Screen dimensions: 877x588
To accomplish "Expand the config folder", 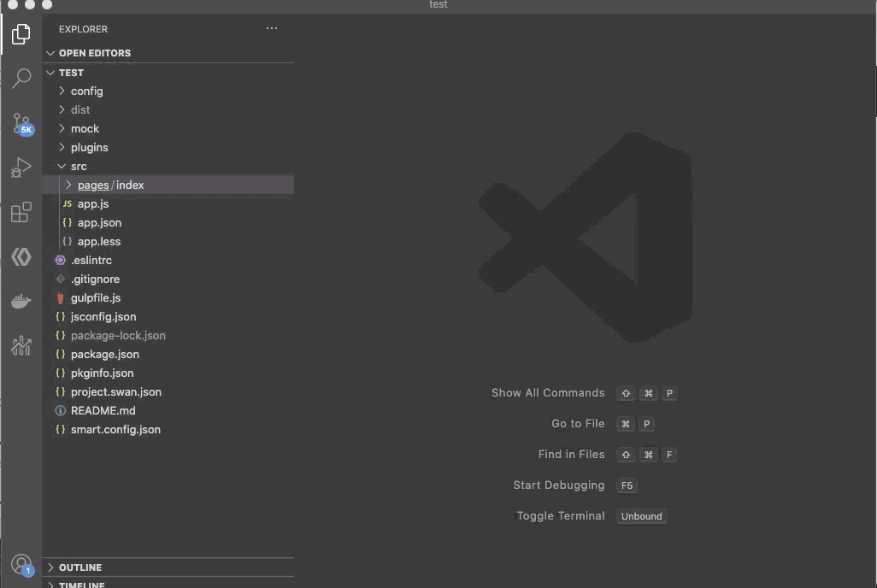I will [x=62, y=91].
